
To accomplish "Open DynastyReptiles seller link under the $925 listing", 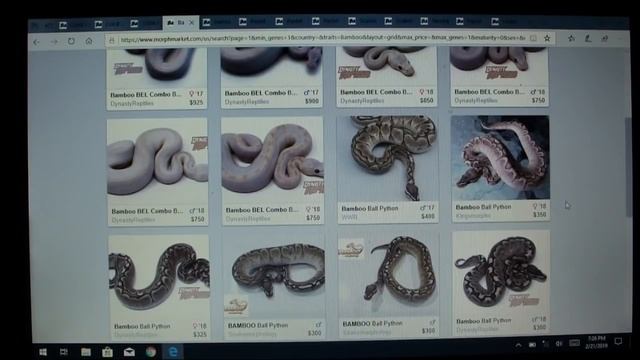I will coord(132,104).
